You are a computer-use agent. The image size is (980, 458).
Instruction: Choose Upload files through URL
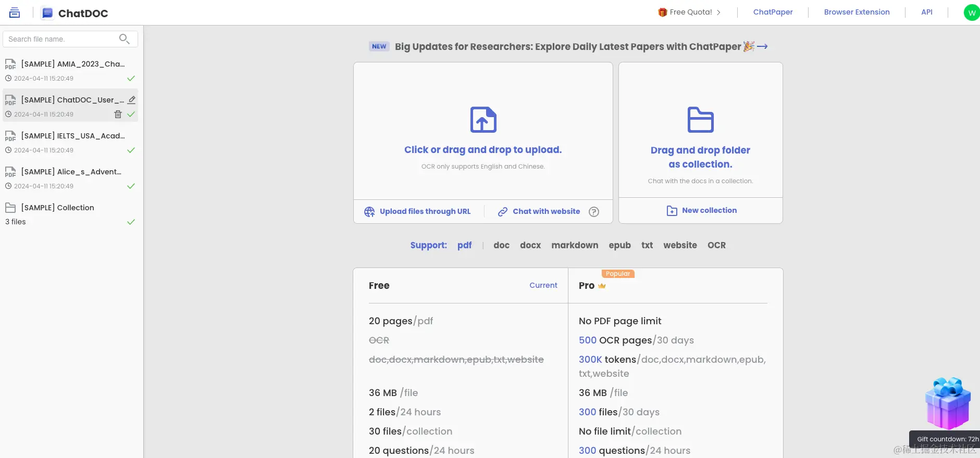point(418,212)
